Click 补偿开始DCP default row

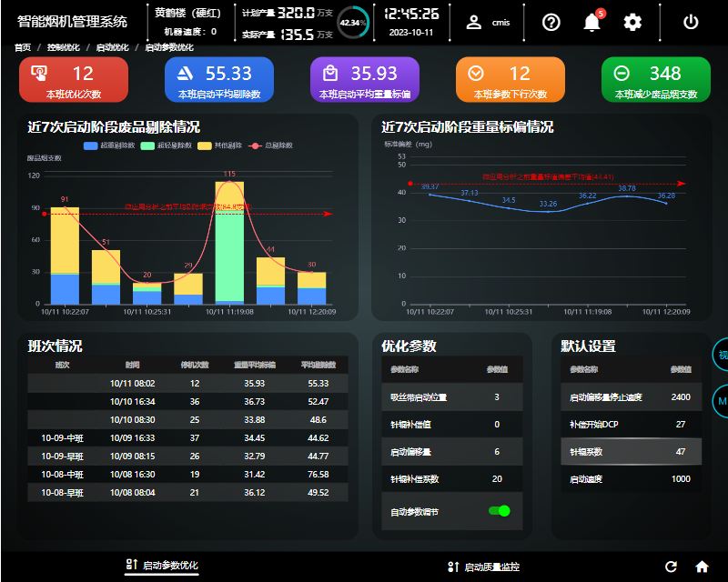pos(631,424)
